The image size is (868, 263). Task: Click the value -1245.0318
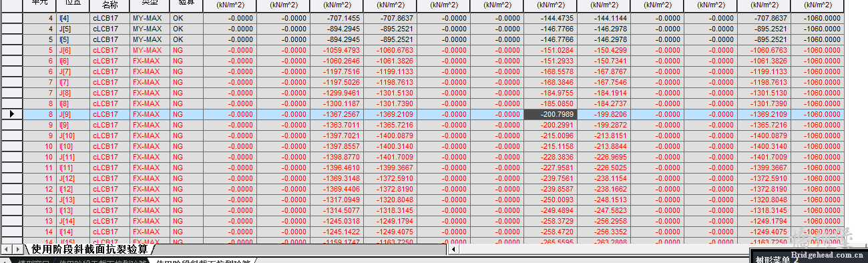[337, 221]
